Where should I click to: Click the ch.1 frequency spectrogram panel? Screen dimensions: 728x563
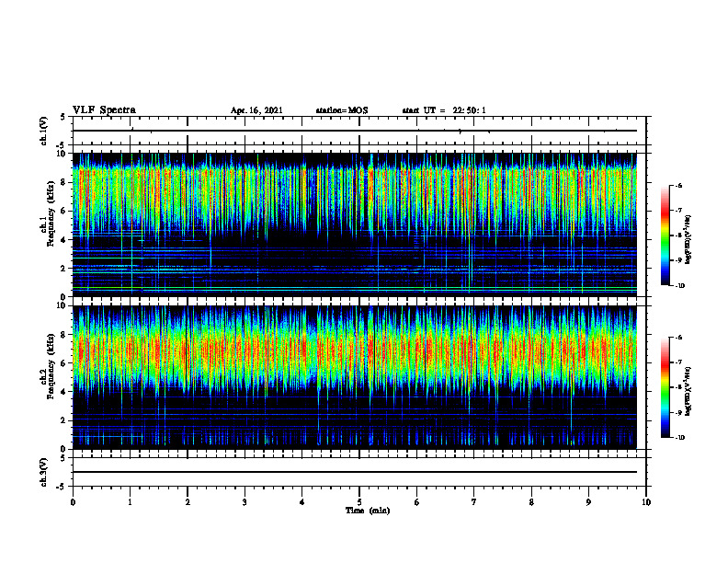354,224
